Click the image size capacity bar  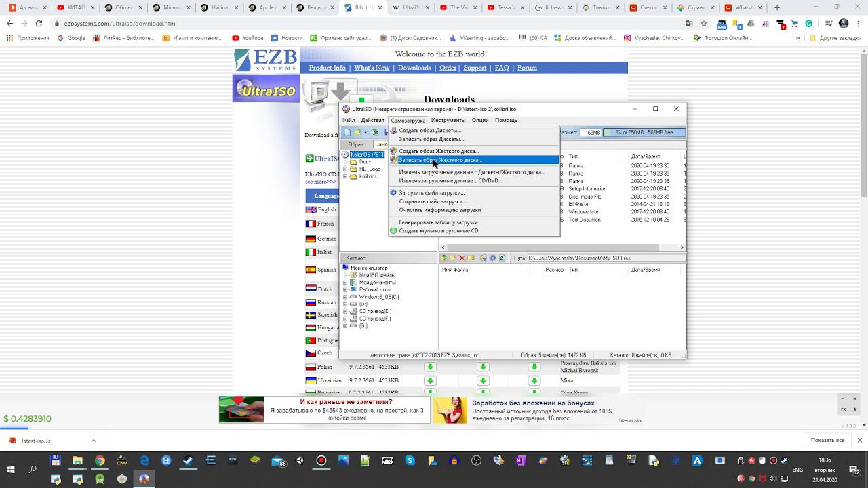644,132
